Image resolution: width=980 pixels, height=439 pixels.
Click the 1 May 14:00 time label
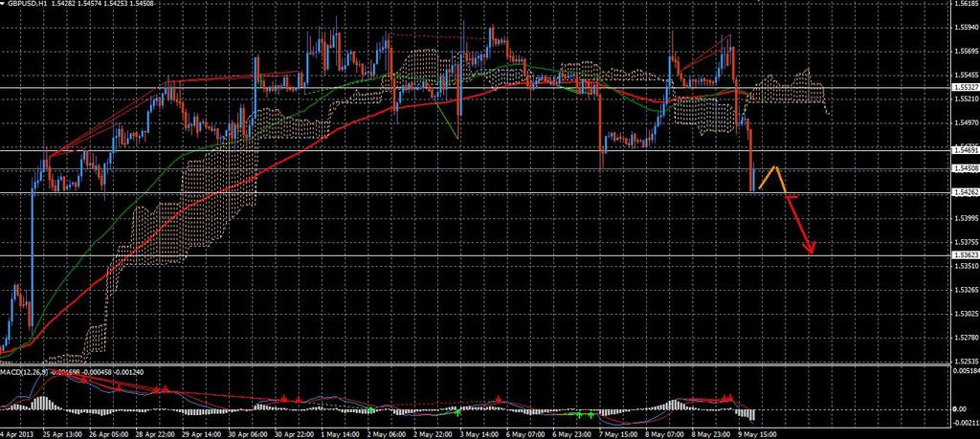point(341,432)
